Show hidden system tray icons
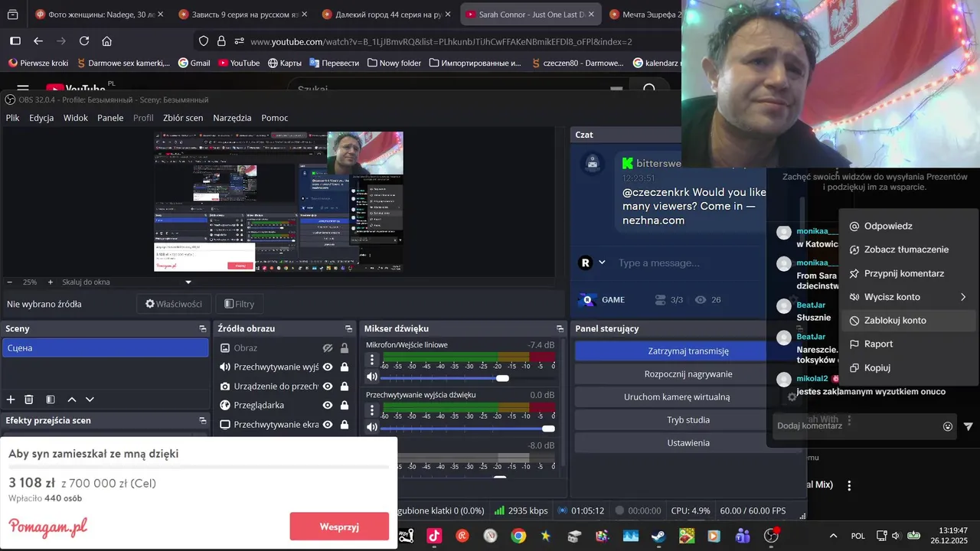980x551 pixels. point(833,536)
